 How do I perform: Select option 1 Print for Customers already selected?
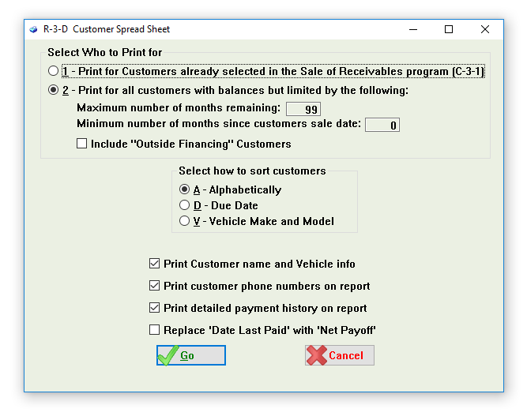53,71
